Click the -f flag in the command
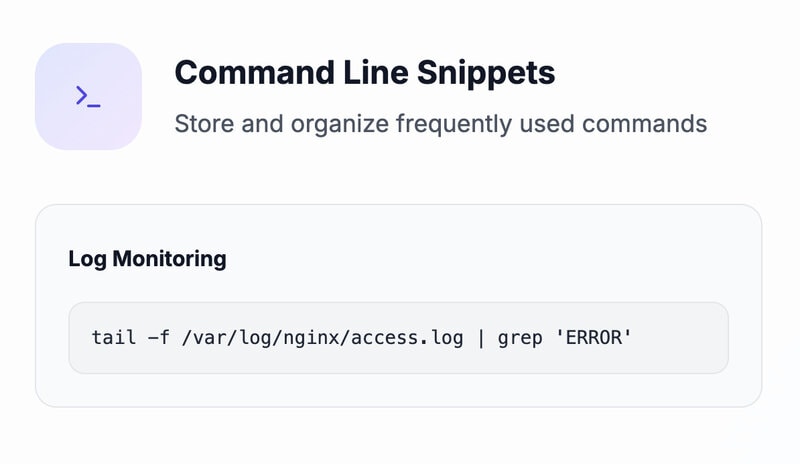800x464 pixels. point(159,337)
